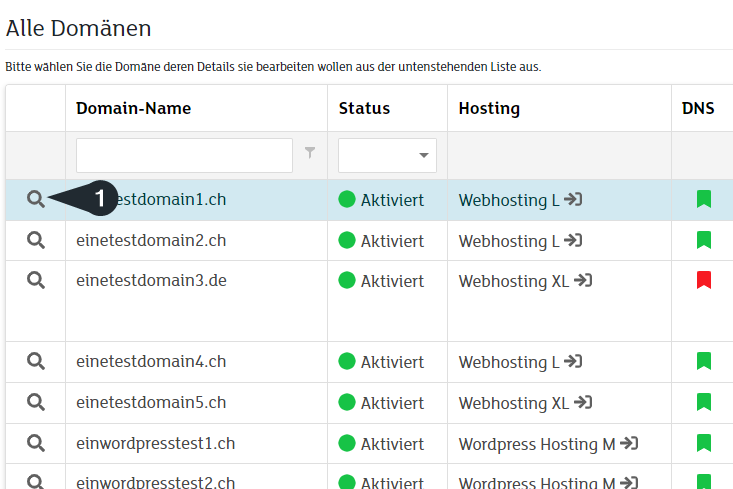Open Webhosting XL link for einetestdomain3.de
Image resolution: width=733 pixels, height=489 pixels.
514,281
